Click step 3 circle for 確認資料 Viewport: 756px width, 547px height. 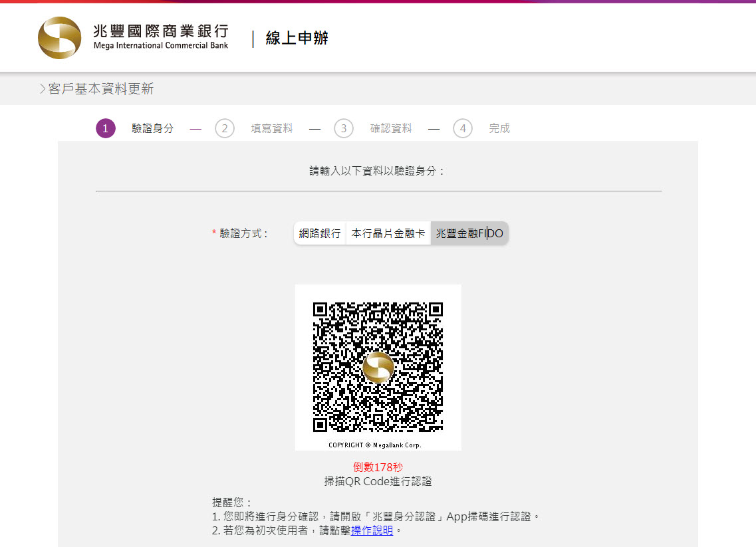pyautogui.click(x=344, y=128)
